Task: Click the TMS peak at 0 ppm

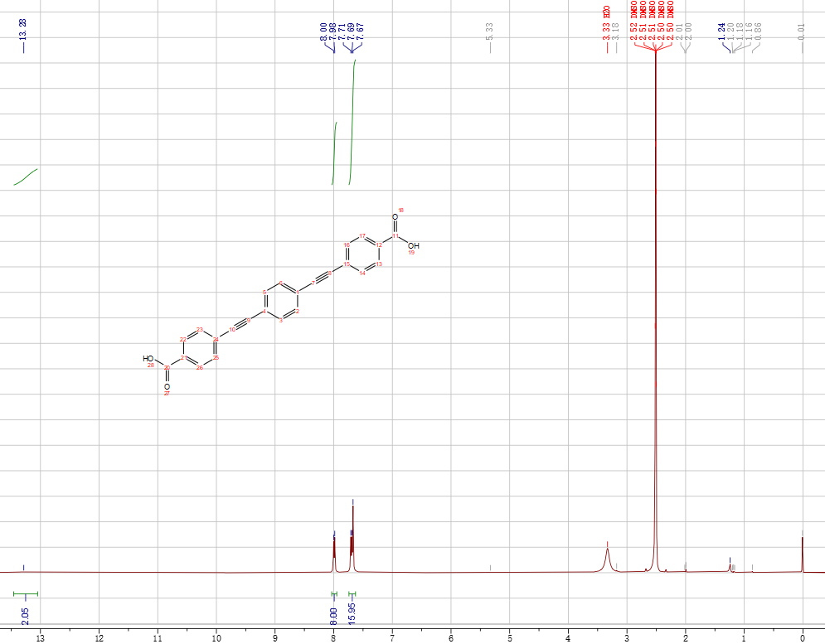Action: [802, 554]
